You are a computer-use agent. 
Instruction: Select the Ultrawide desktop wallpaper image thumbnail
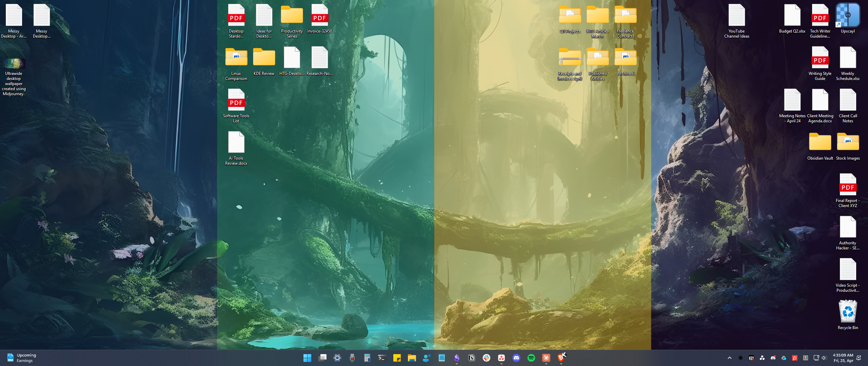14,63
